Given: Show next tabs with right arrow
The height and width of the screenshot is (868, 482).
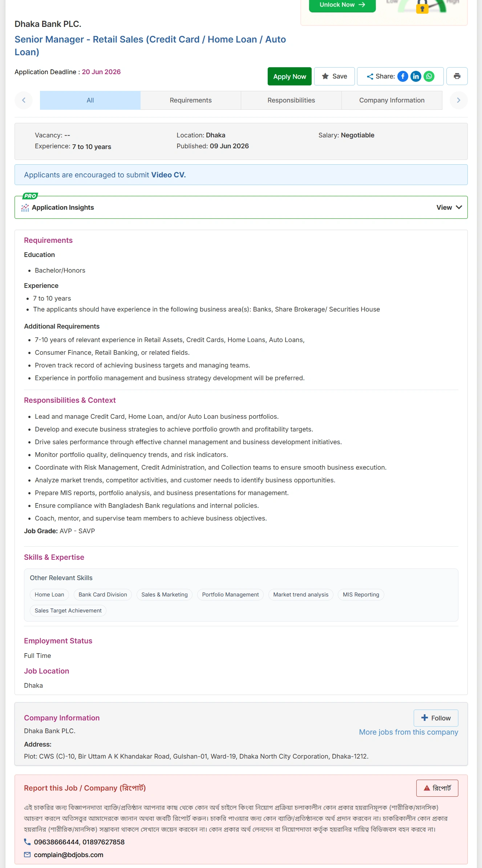Looking at the screenshot, I should (458, 100).
